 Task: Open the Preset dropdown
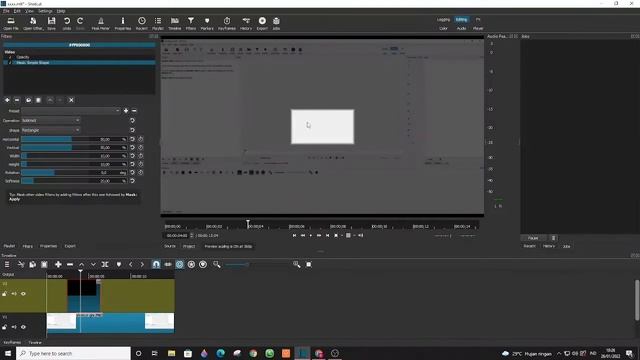[x=71, y=111]
